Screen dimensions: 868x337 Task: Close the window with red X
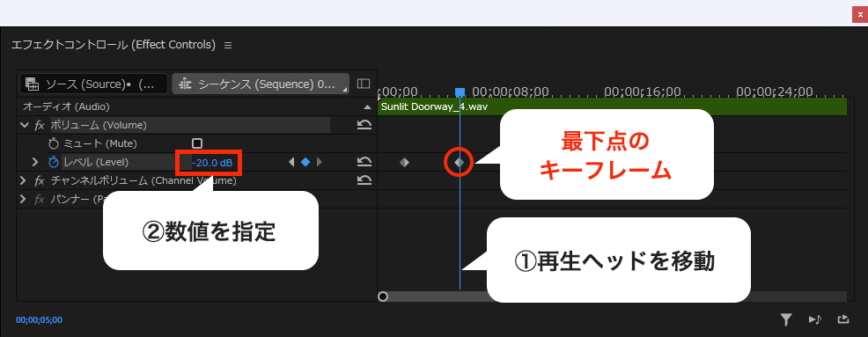[860, 16]
